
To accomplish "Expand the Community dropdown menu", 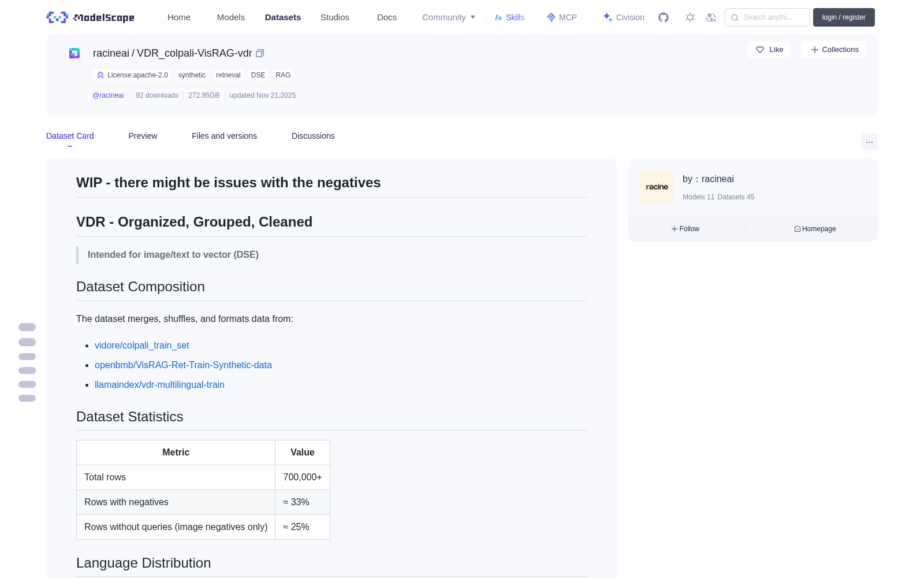I will pyautogui.click(x=449, y=17).
